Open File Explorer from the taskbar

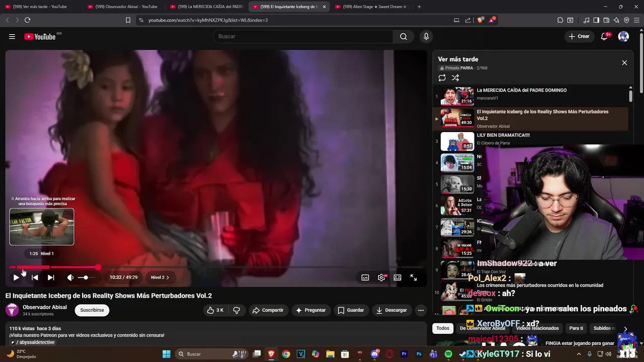[331, 354]
